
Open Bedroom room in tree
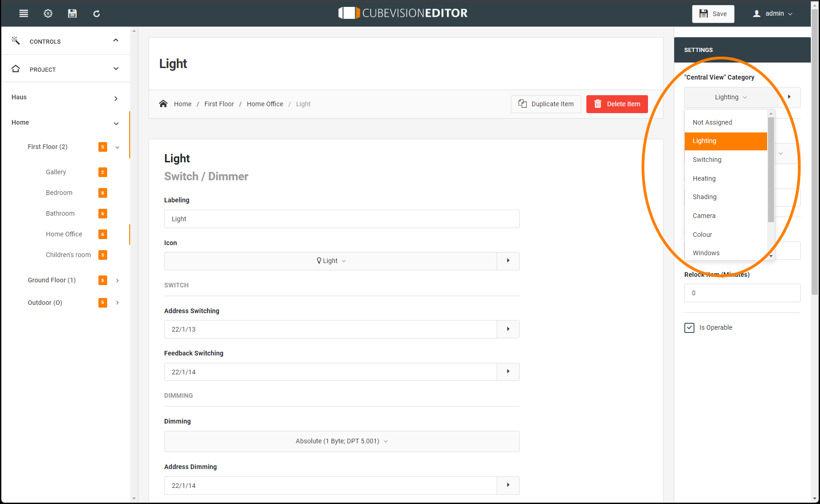(59, 193)
